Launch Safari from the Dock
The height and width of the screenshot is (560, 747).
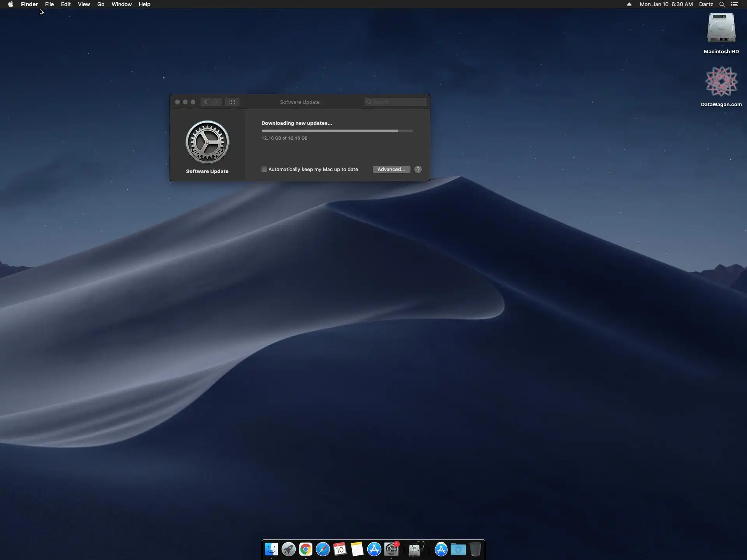[x=323, y=549]
